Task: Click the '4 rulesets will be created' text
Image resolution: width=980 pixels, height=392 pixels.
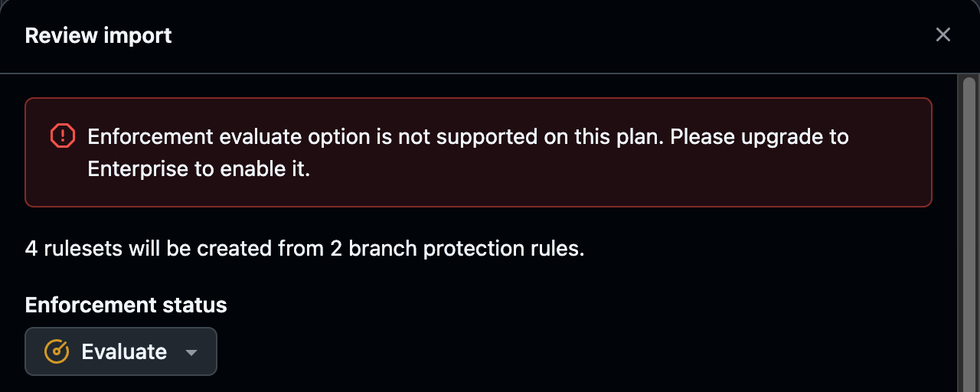Action: (x=305, y=249)
